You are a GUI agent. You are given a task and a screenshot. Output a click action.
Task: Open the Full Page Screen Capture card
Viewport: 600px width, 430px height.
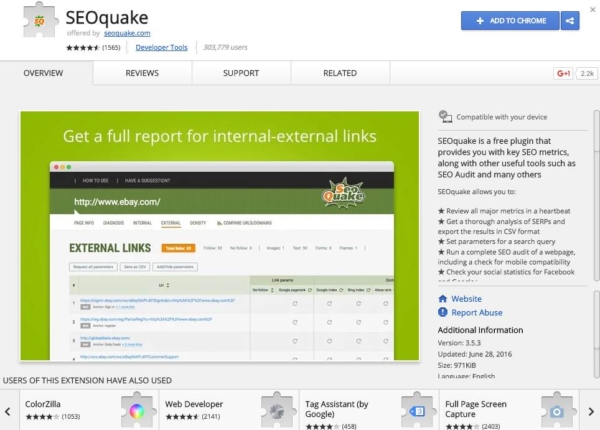(x=509, y=410)
